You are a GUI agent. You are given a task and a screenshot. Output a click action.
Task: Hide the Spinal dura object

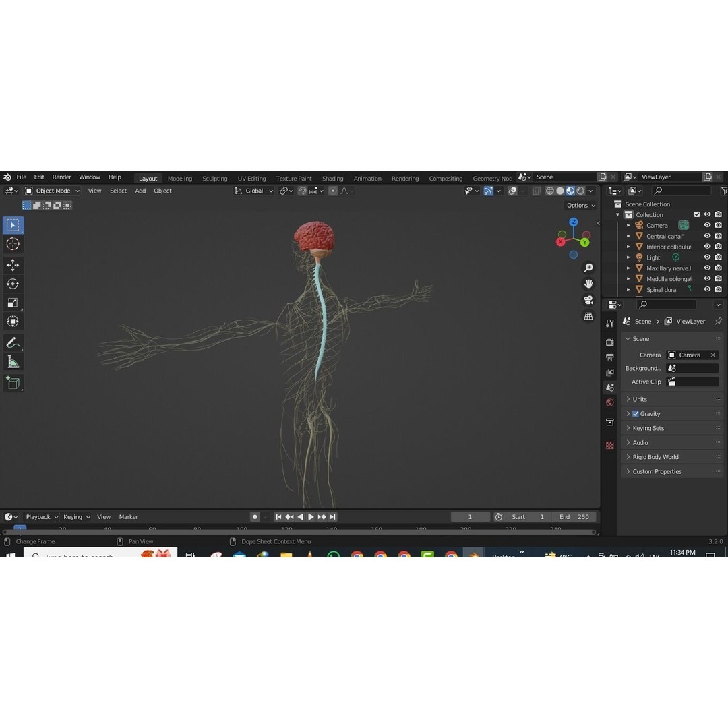707,289
